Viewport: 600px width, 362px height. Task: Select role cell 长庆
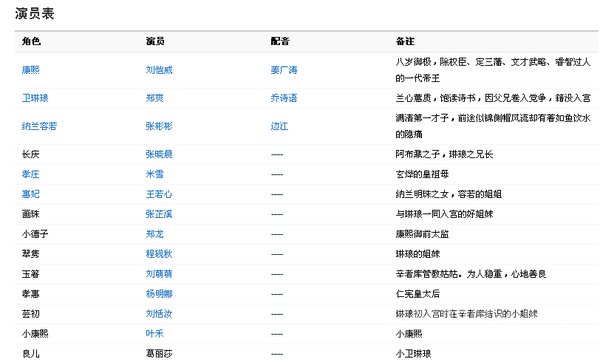[x=31, y=154]
